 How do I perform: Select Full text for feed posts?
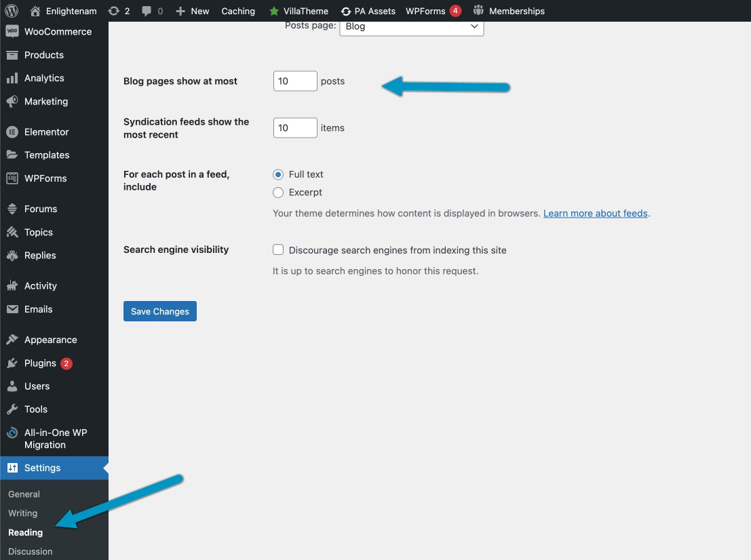click(278, 174)
